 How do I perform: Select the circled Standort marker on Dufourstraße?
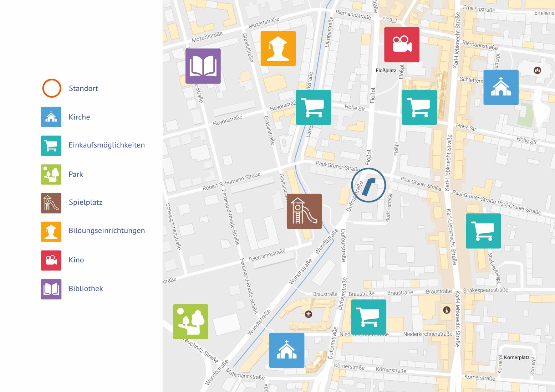[x=368, y=185]
